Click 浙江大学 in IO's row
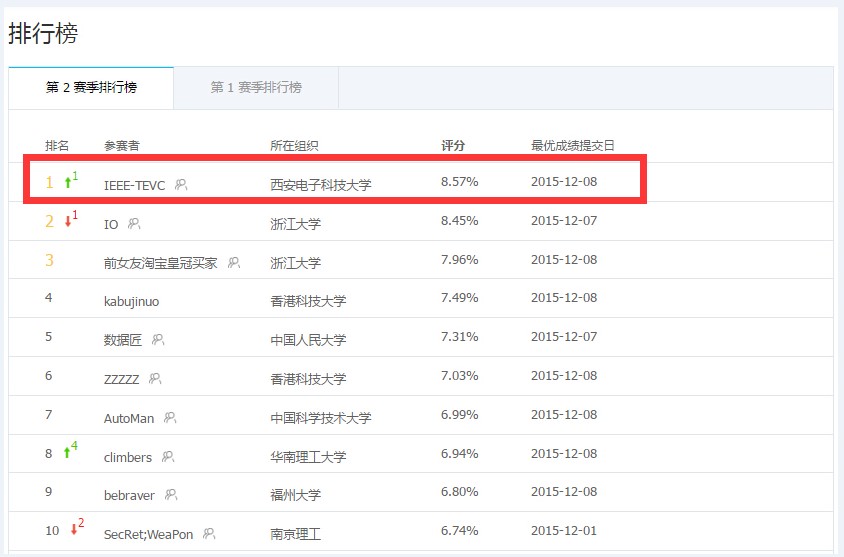Screen dimensions: 844x557 [296, 224]
